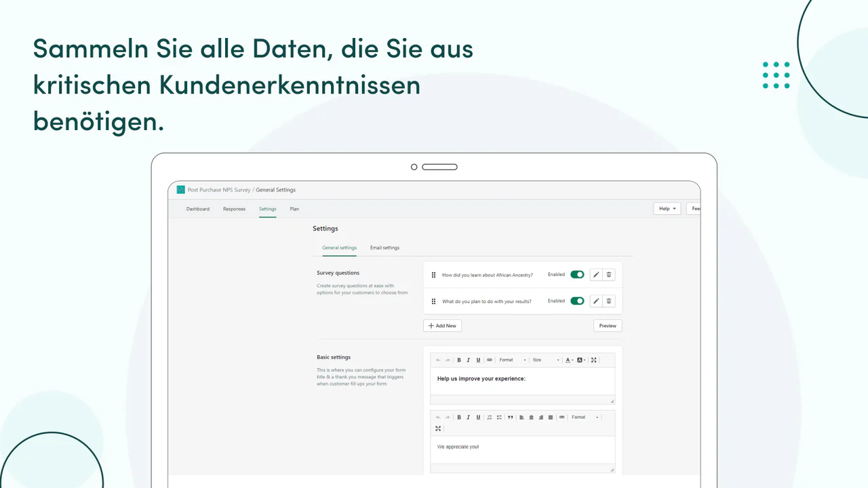Open the Format dropdown in the form title editor

coord(513,360)
